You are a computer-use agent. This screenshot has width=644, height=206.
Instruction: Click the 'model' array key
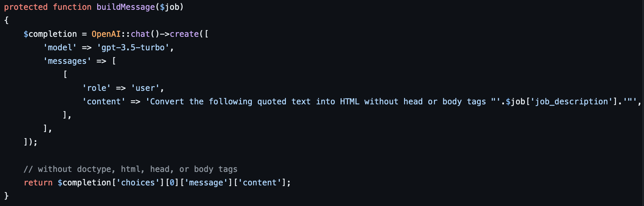[x=60, y=48]
